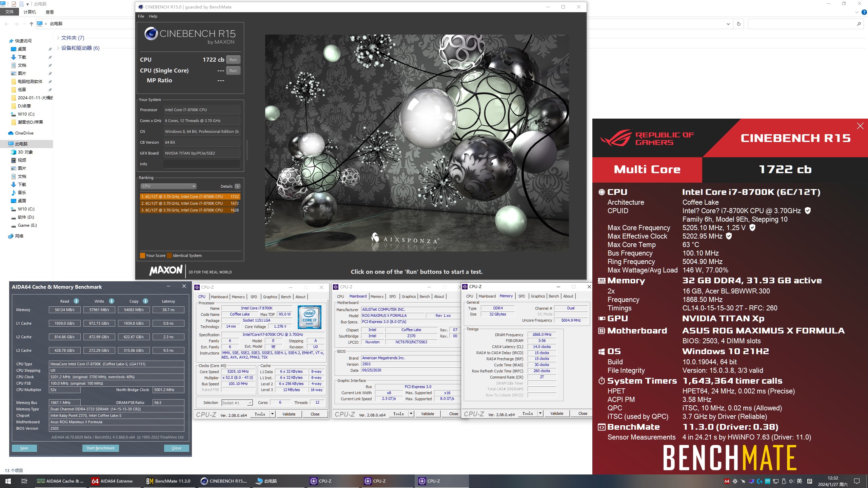
Task: Expand 文件夹 (7) group in Explorer
Action: (58, 38)
